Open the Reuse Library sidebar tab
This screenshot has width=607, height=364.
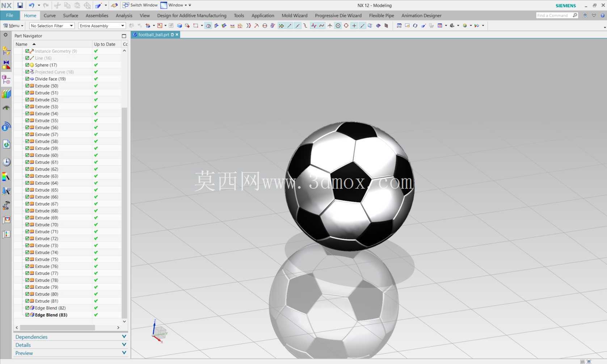6,94
